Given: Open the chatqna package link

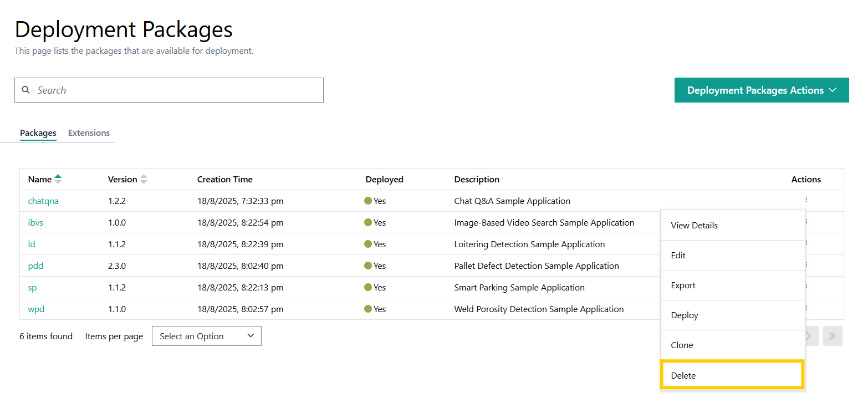Looking at the screenshot, I should pyautogui.click(x=43, y=201).
